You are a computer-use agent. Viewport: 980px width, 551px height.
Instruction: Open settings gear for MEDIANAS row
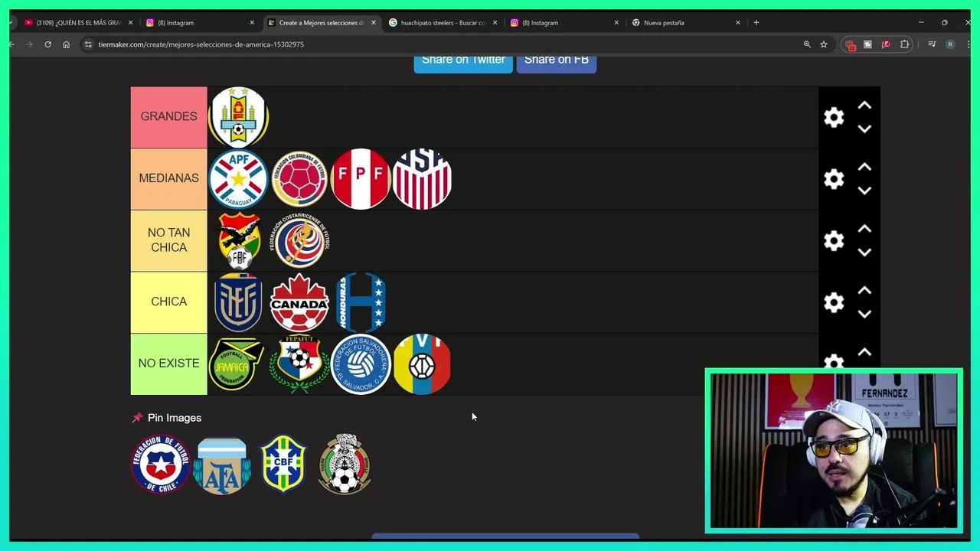tap(834, 179)
